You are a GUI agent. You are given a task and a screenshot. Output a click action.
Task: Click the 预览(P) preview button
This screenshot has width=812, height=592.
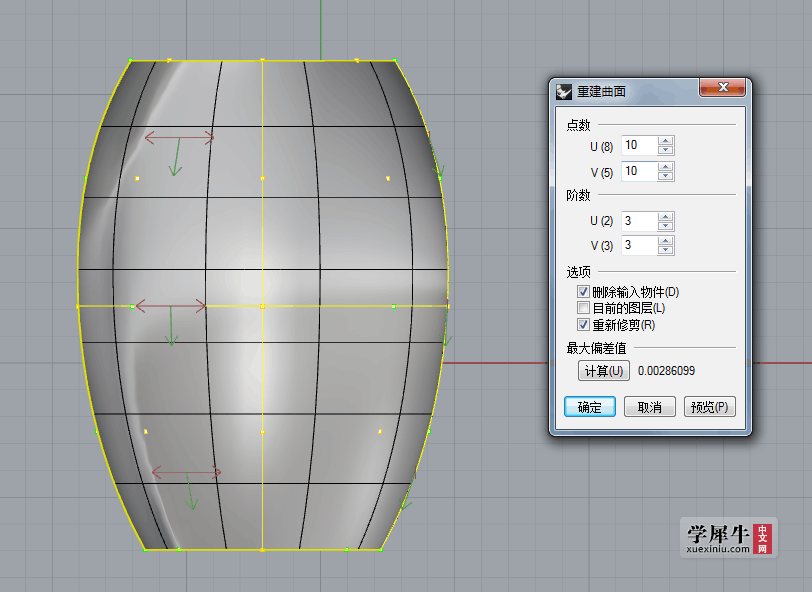pos(709,407)
